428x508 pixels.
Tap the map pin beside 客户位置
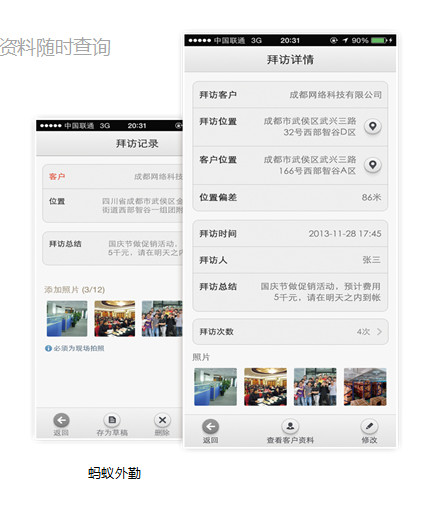click(373, 165)
